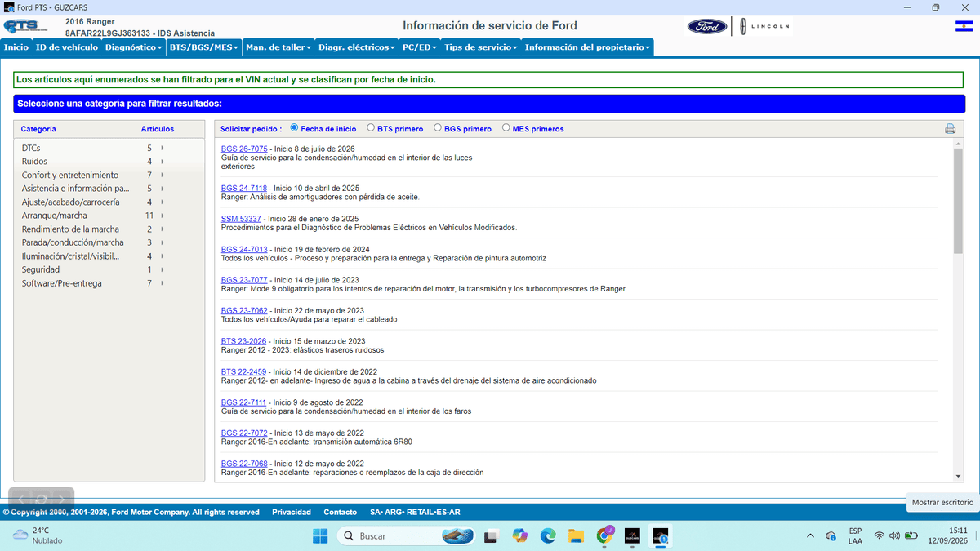
Task: Open File Explorer from the taskbar
Action: [577, 535]
